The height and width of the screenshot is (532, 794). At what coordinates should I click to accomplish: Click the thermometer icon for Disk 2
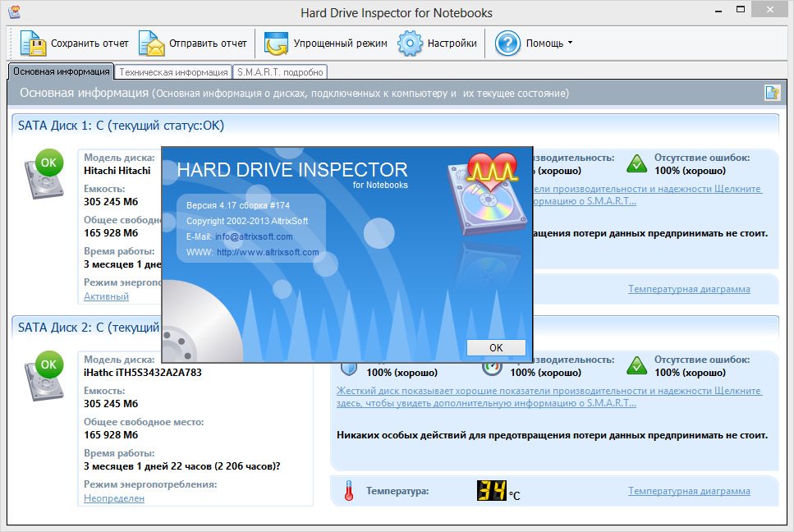coord(349,490)
